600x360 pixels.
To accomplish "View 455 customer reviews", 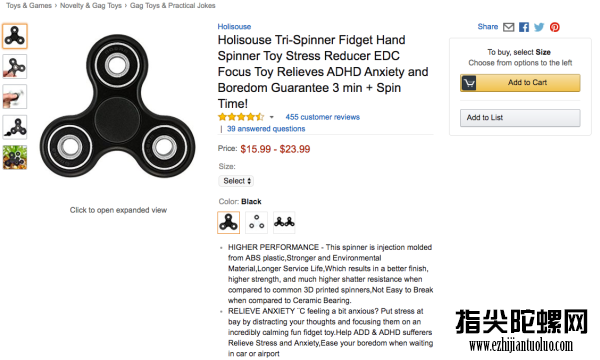I will pyautogui.click(x=323, y=117).
